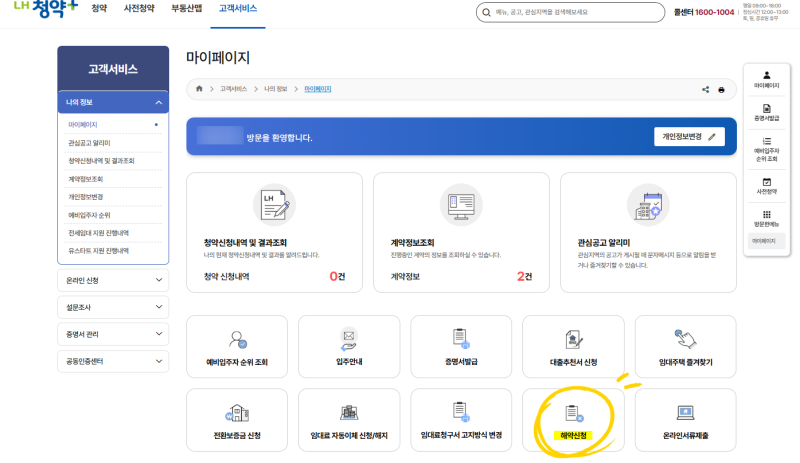This screenshot has height=463, width=800.
Task: Open 부동산맵 top menu
Action: pos(187,9)
